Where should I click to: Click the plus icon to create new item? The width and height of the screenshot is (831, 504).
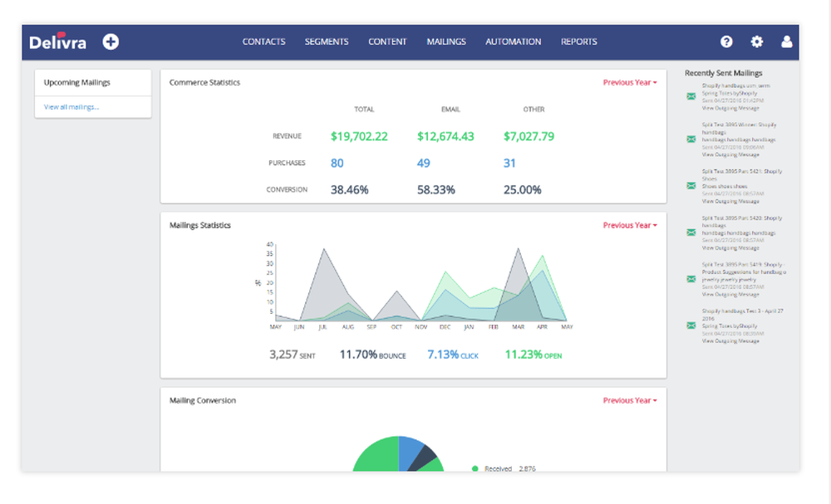click(110, 41)
